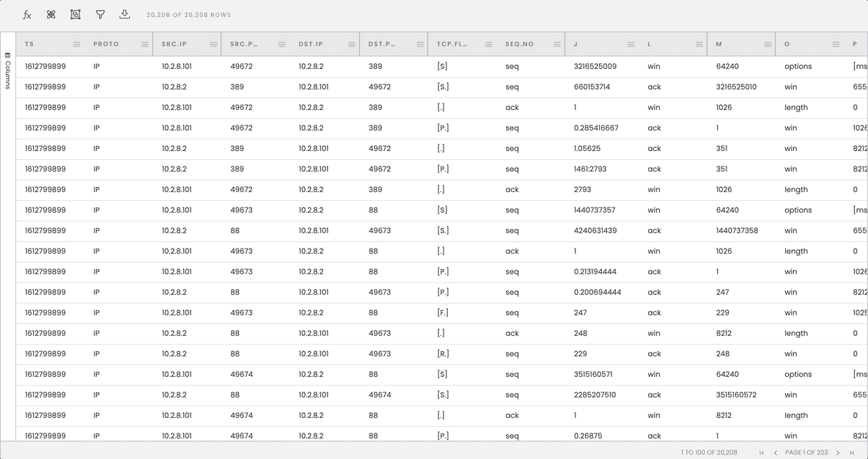Image resolution: width=868 pixels, height=459 pixels.
Task: Open the funnel filter tool
Action: pos(100,15)
